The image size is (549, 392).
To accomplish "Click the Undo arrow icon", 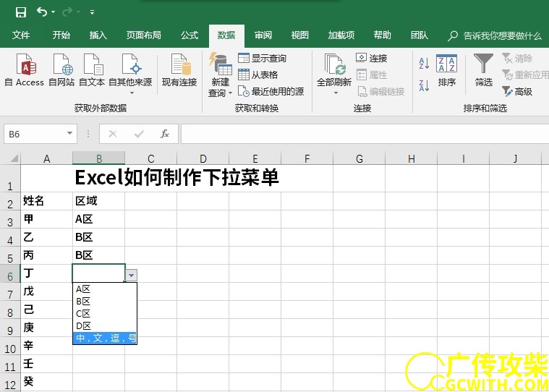I will pos(42,12).
